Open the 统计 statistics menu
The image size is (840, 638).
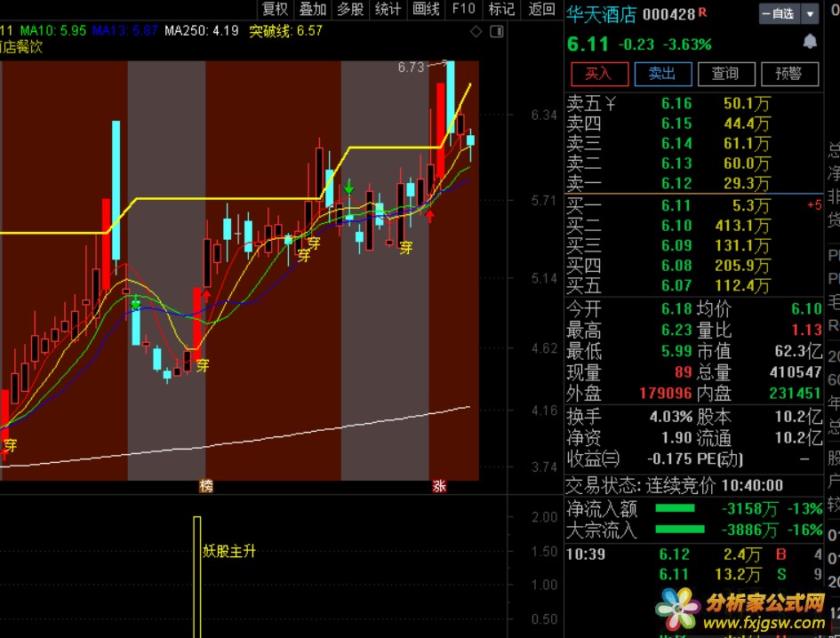(388, 9)
